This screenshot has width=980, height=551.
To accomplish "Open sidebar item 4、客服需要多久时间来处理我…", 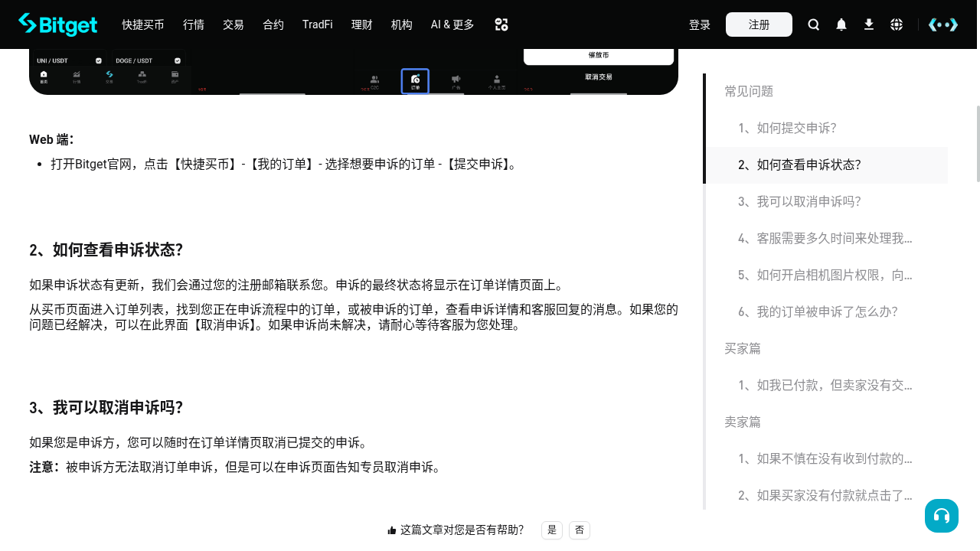I will tap(825, 239).
